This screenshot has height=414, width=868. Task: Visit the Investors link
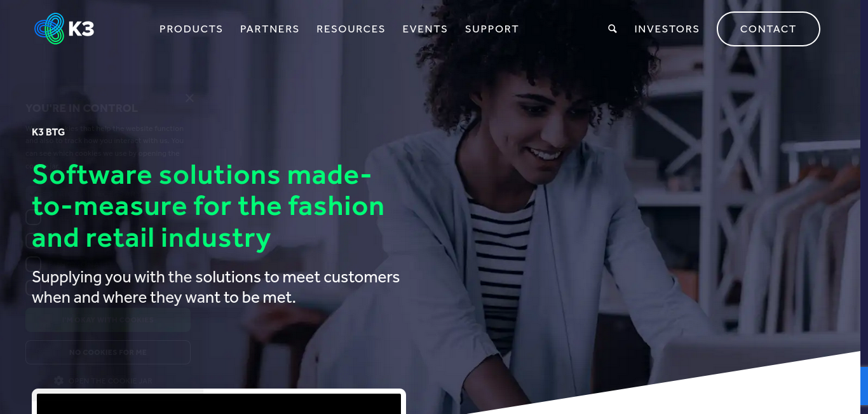[x=667, y=29]
